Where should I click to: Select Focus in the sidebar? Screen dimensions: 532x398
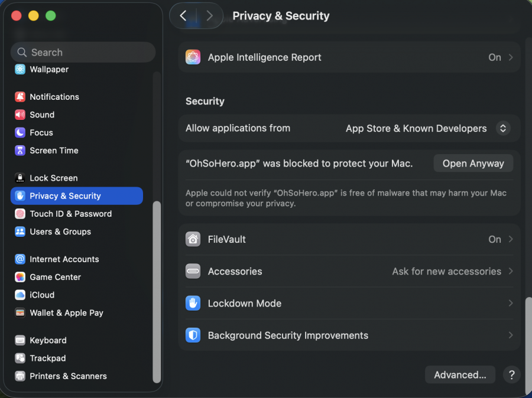[x=77, y=132]
